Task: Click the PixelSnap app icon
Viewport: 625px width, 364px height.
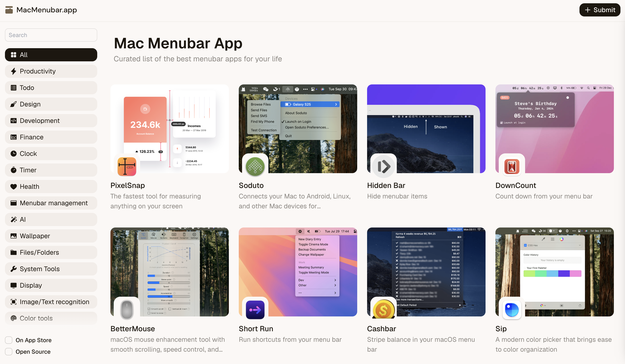Action: [x=127, y=166]
